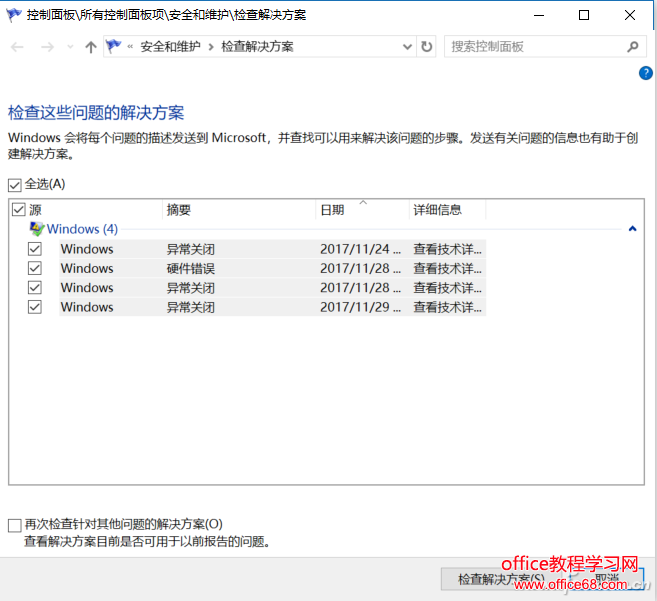Screen dimensions: 657x601
Task: Select the 硬件错误 summary text
Action: 191,269
